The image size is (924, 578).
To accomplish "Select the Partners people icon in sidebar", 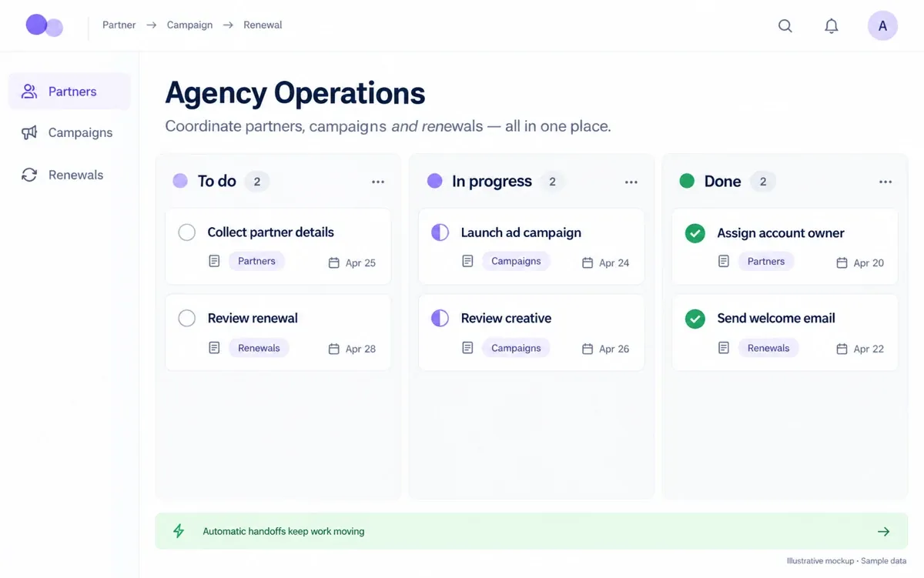I will (29, 92).
